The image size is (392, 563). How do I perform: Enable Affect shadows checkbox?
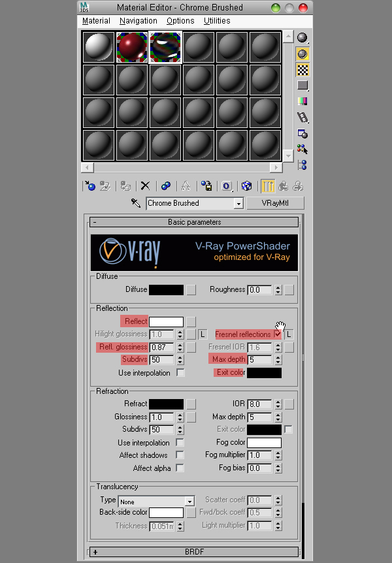(180, 455)
